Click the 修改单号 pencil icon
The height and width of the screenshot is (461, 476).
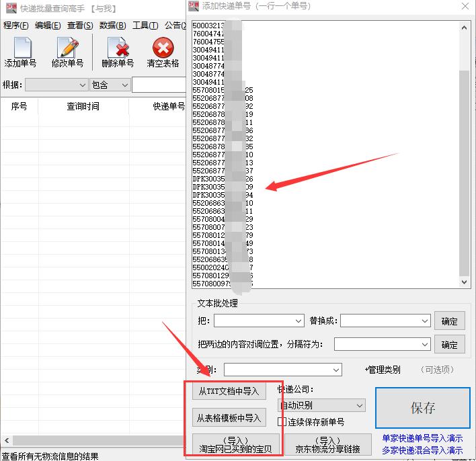pos(67,52)
